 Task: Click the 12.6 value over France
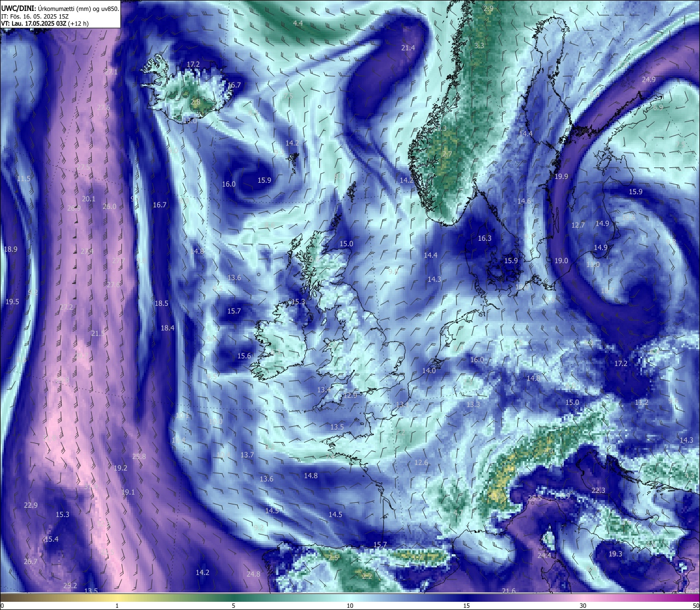pos(421,462)
